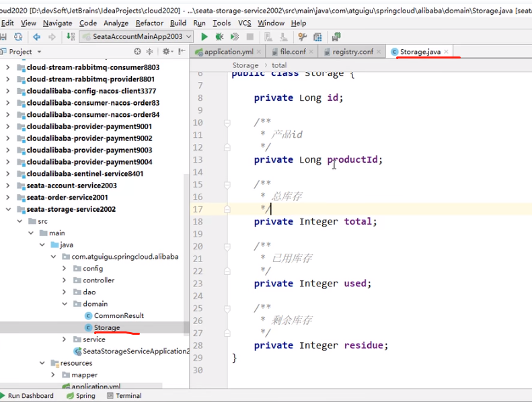Select cloudalibaba-sentinel-service8401 module

85,173
